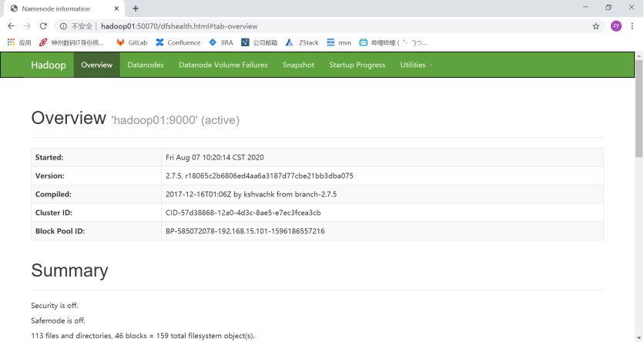Click the Cluster ID value 'CID-57d38868'
Screen dimensions: 644x342
pos(243,213)
